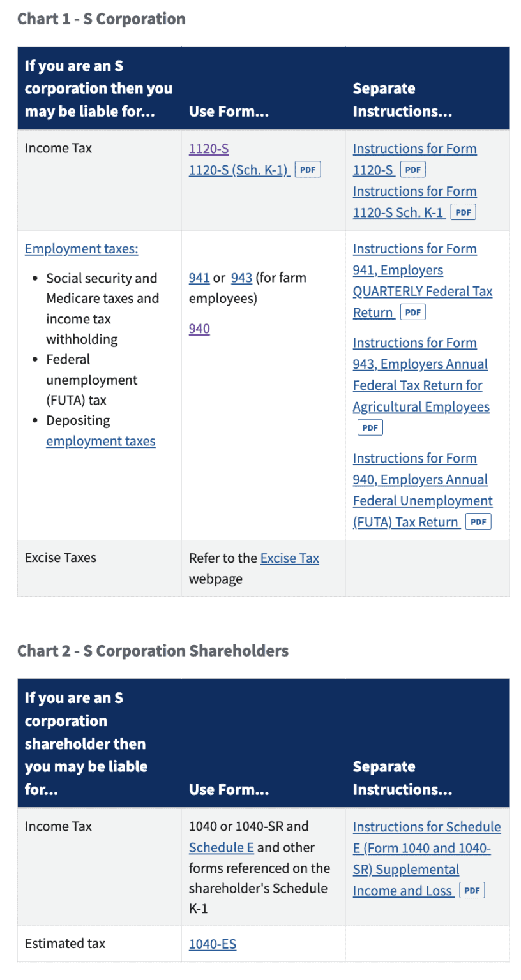521x980 pixels.
Task: Open the Form 941 link
Action: (199, 278)
